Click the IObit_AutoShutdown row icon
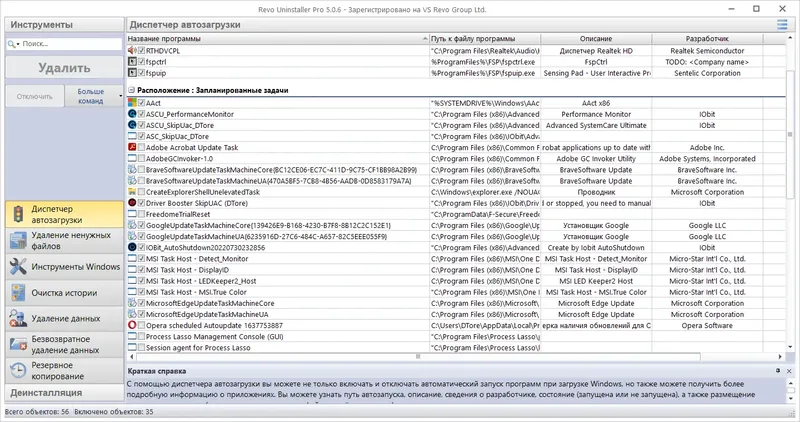The image size is (800, 422). tap(132, 247)
